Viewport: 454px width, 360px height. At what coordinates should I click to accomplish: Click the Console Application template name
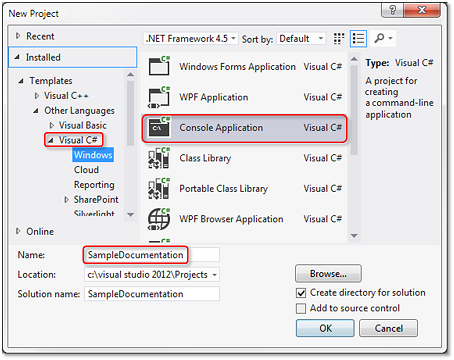221,128
